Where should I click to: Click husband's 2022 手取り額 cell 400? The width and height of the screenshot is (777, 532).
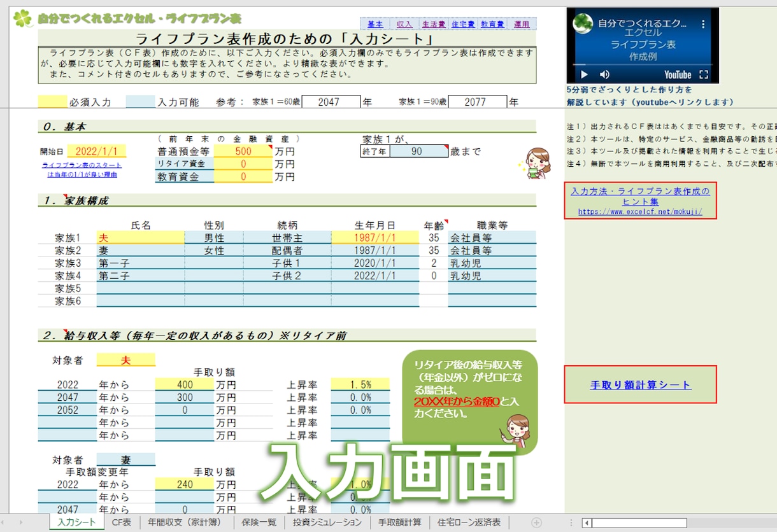[x=184, y=384]
